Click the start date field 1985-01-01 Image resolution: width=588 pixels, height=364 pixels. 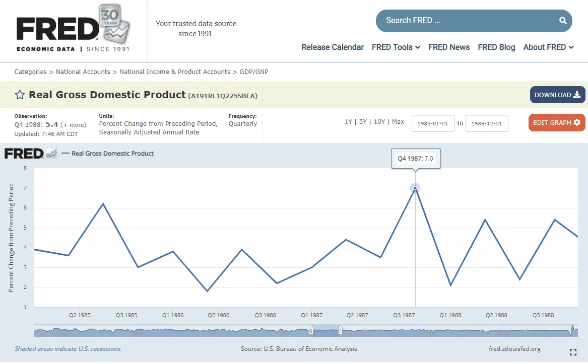click(433, 123)
